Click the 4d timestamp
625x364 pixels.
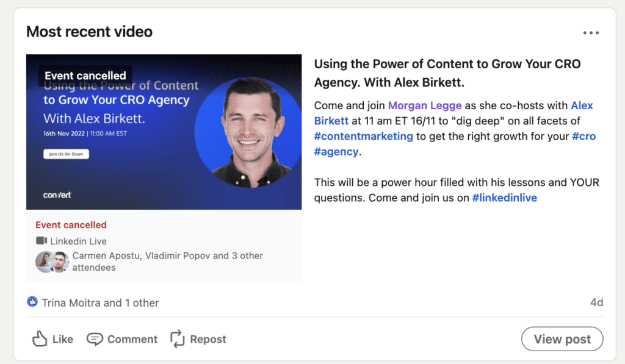click(x=596, y=302)
